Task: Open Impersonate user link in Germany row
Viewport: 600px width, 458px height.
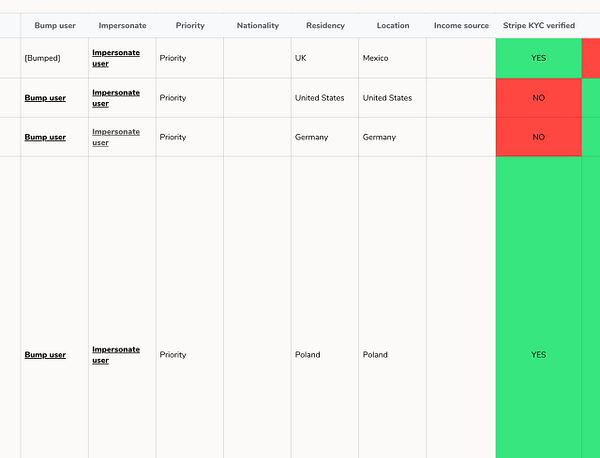Action: pyautogui.click(x=116, y=137)
